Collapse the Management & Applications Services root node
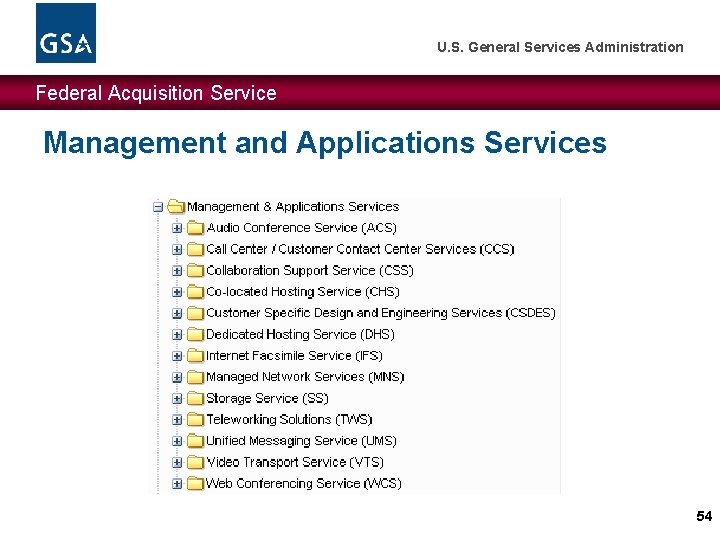The height and width of the screenshot is (540, 720). pyautogui.click(x=158, y=207)
